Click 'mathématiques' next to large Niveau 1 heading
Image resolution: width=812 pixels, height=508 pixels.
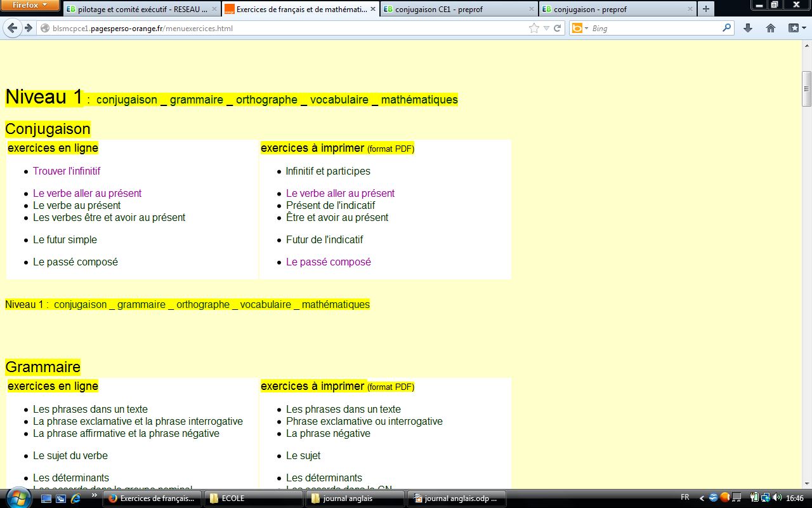click(x=419, y=100)
